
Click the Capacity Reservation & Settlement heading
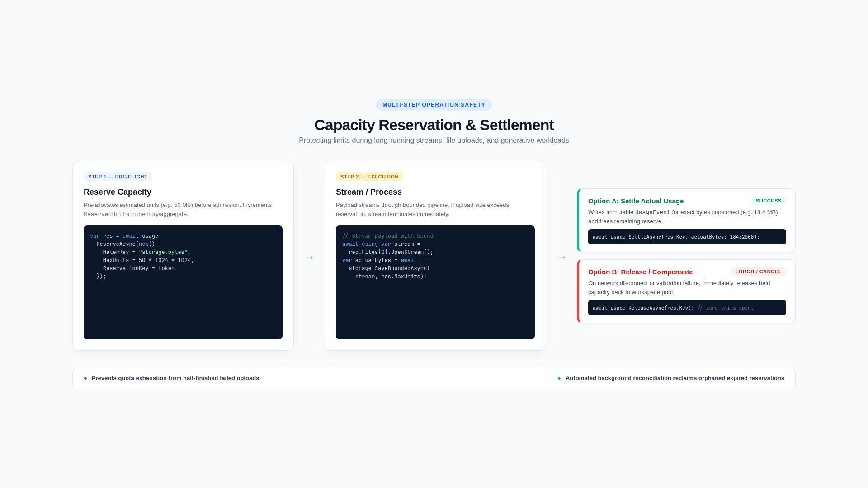(x=434, y=125)
